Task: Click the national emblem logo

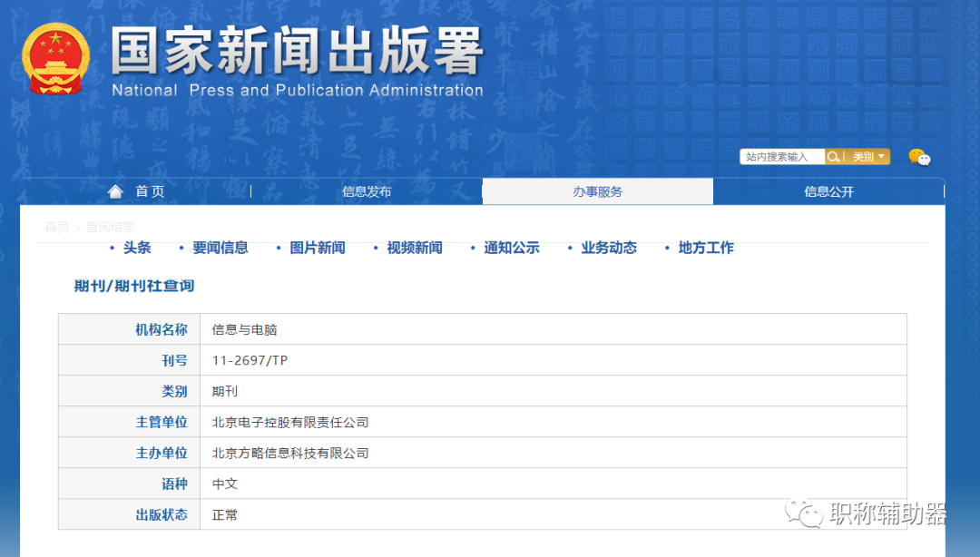Action: [54, 56]
